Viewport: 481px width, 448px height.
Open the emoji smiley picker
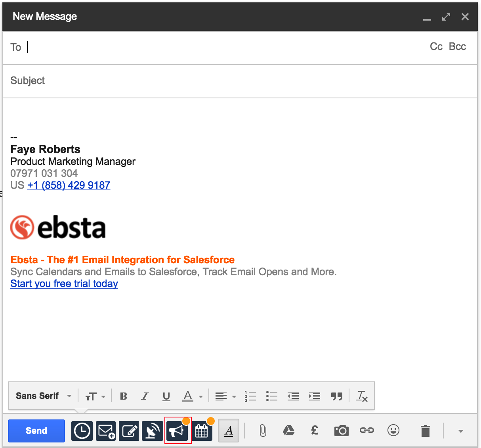coord(393,431)
